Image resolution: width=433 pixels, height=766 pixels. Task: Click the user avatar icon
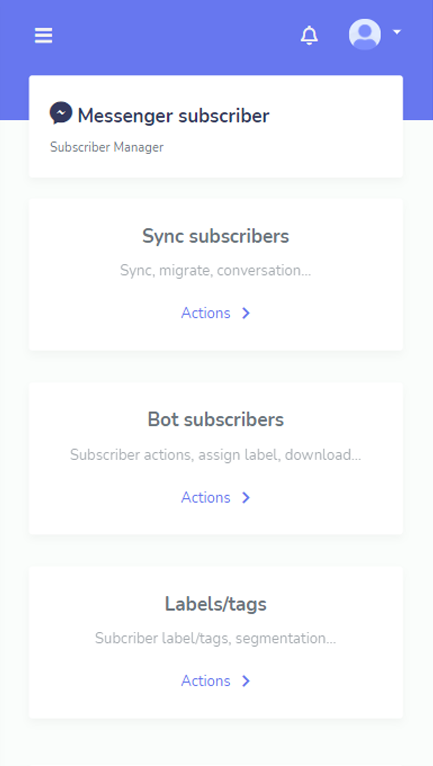pyautogui.click(x=365, y=34)
